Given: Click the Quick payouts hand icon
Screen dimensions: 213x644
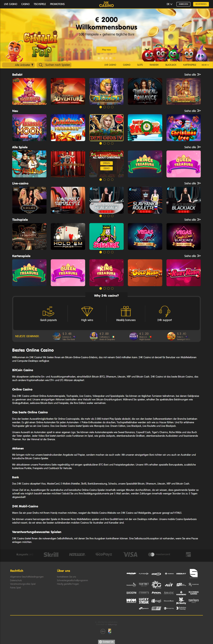Looking at the screenshot, I should (x=48, y=311).
